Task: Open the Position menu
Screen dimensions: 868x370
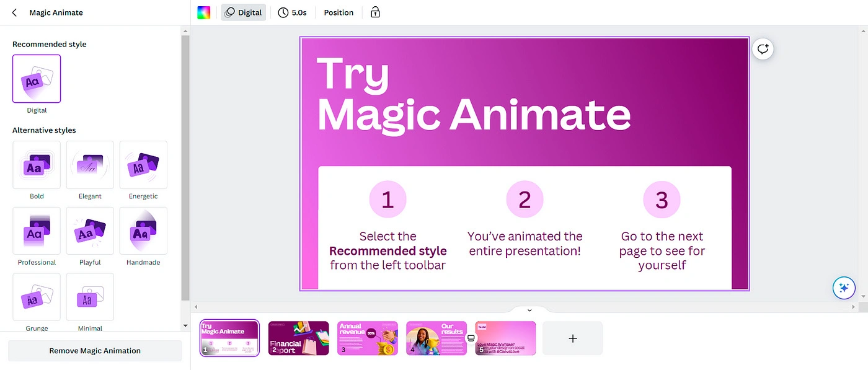Action: point(339,12)
